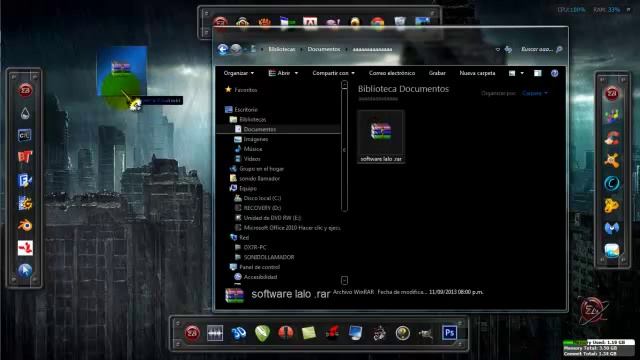Click the RAM 33% desktop indicator
Screen dimensions: 640x360
(607, 9)
